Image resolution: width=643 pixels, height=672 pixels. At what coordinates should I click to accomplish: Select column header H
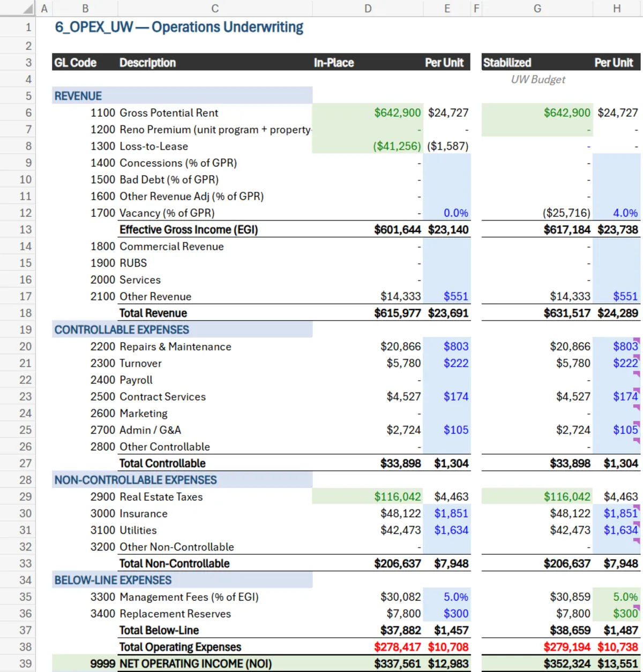coord(617,9)
